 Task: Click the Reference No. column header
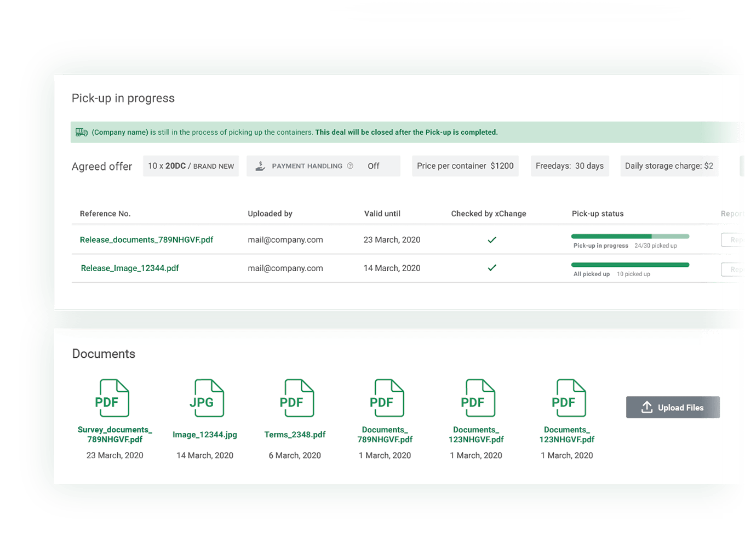click(105, 214)
